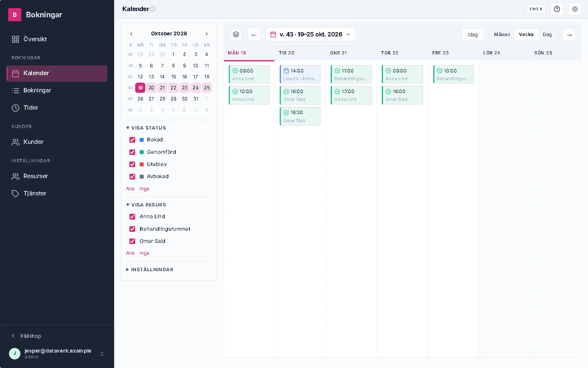Expand the Inställningar section in filter panel
Screen dimensions: 588x368
150,270
